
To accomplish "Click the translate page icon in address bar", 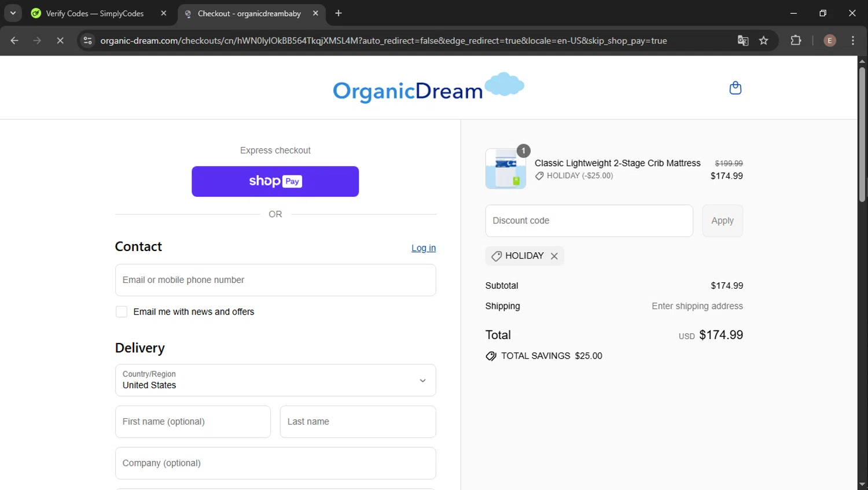I will (743, 40).
